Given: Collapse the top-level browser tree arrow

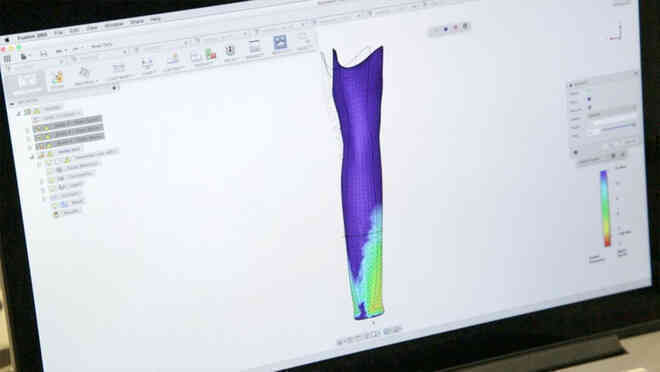Looking at the screenshot, I should 19,113.
